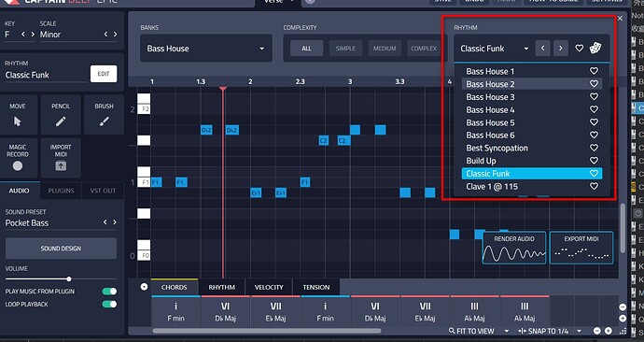
Task: Select the Pencil tool
Action: click(61, 115)
